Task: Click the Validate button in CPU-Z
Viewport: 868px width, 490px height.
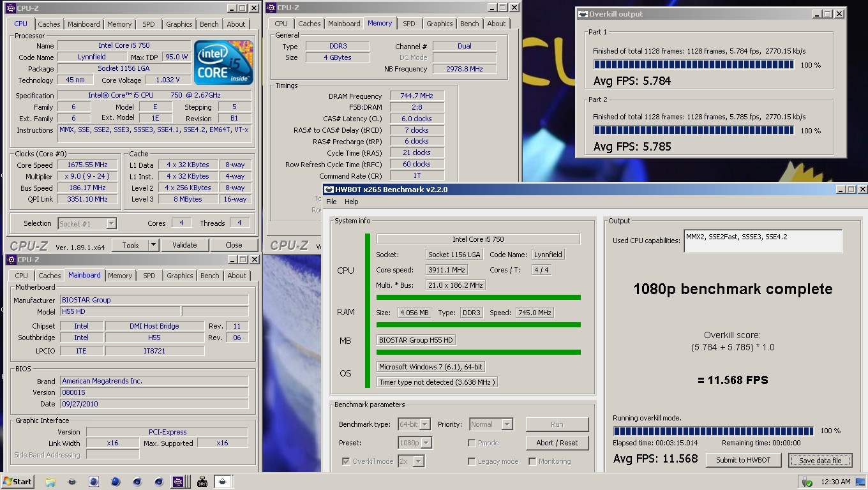Action: click(184, 245)
